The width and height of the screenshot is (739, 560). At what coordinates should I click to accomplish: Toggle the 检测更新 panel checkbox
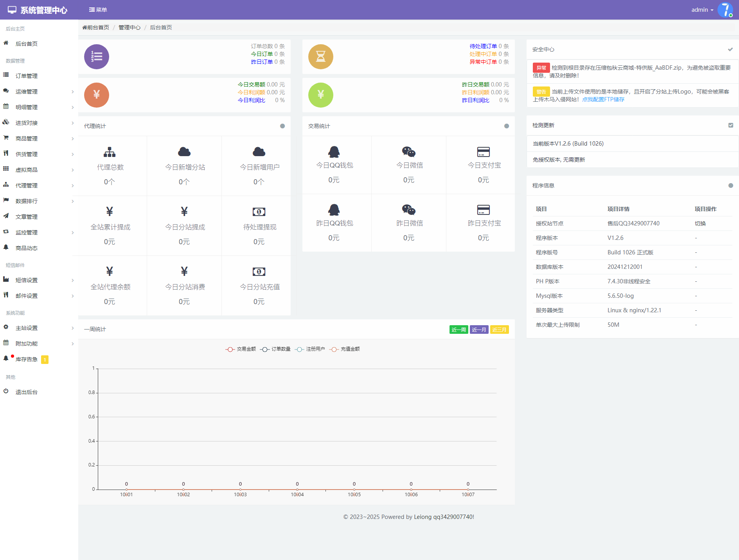(x=730, y=125)
